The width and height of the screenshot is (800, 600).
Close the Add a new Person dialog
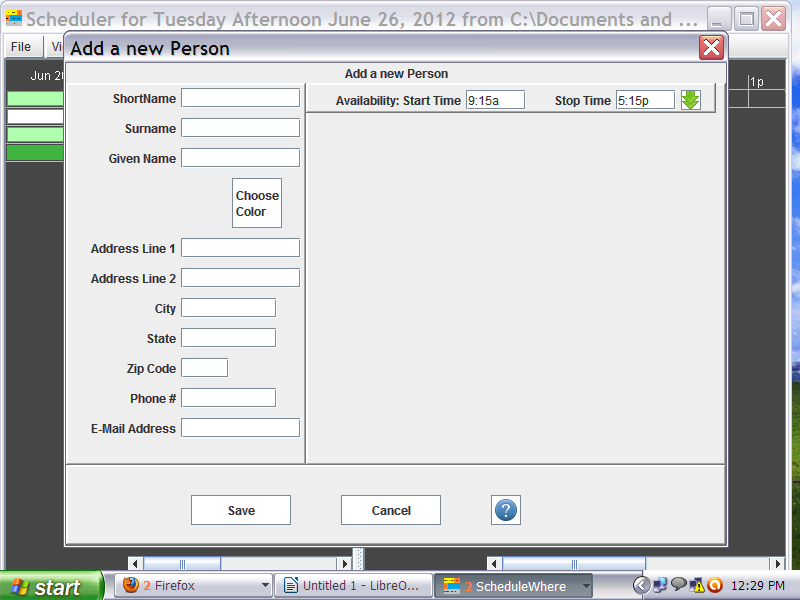(x=711, y=48)
